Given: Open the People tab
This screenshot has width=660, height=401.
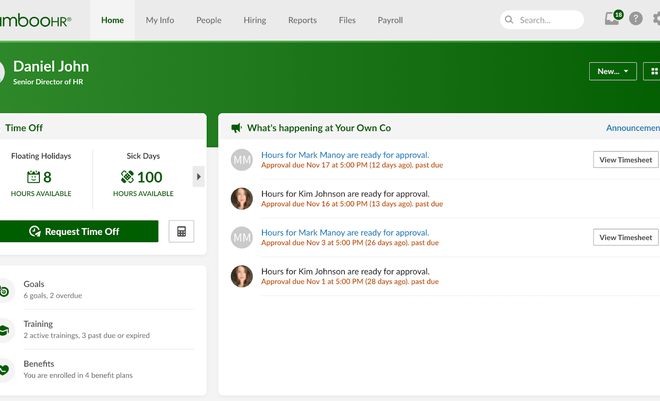Looking at the screenshot, I should click(209, 20).
